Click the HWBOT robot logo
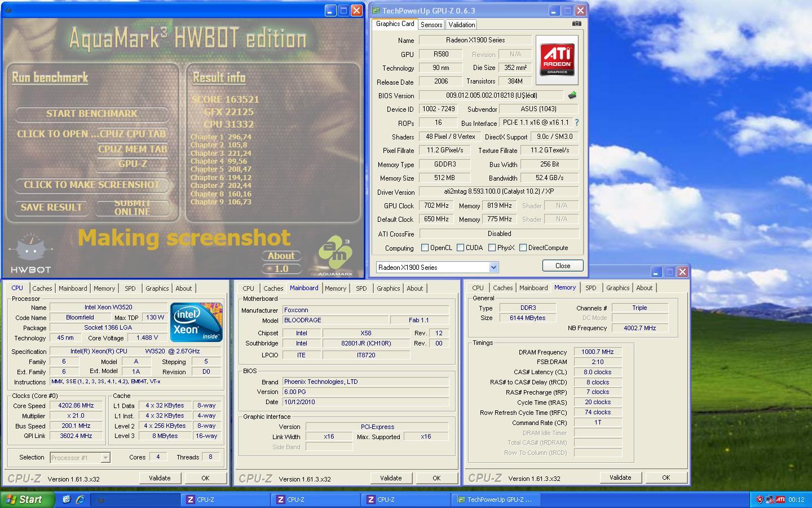The width and height of the screenshot is (812, 508). click(31, 253)
